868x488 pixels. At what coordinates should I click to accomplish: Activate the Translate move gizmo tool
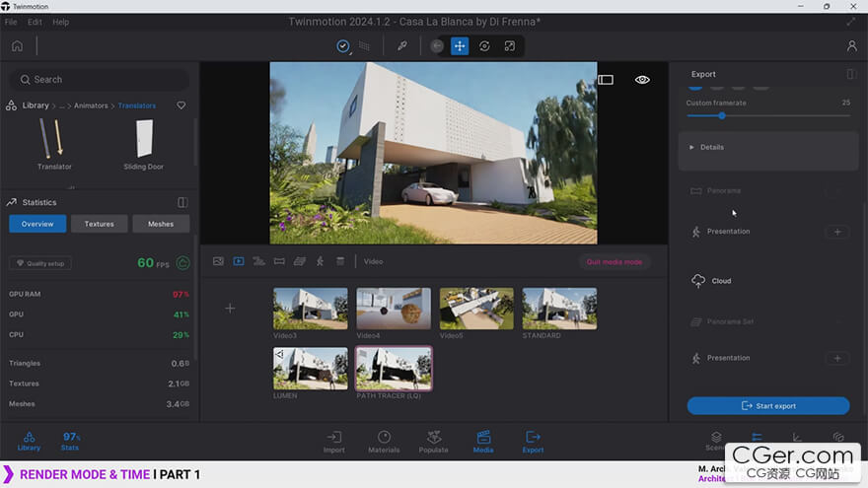click(x=460, y=46)
